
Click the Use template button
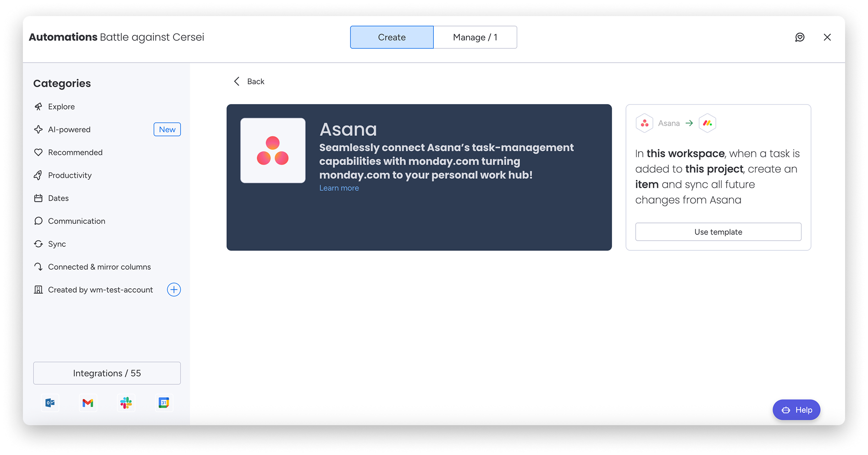[718, 232]
